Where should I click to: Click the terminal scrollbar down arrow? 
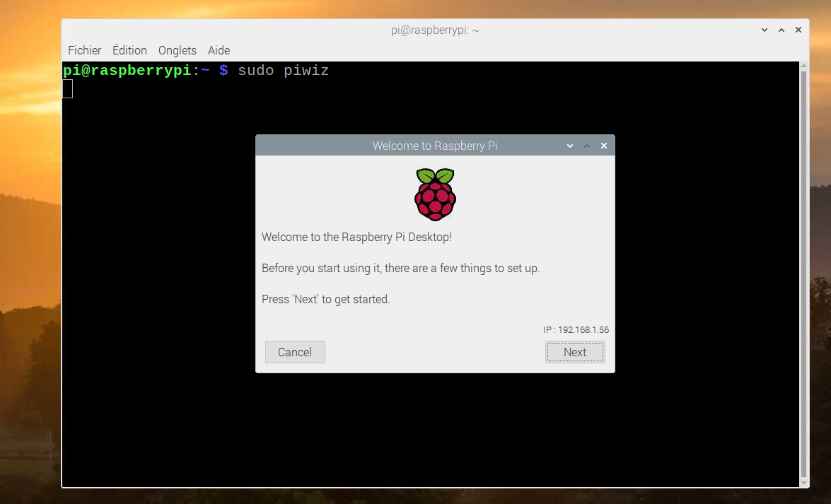click(x=803, y=483)
